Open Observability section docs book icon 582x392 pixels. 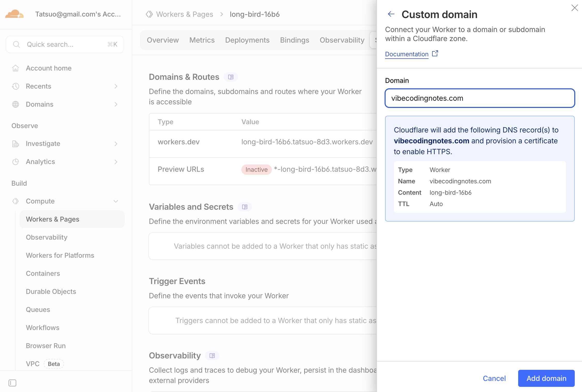[x=212, y=356]
